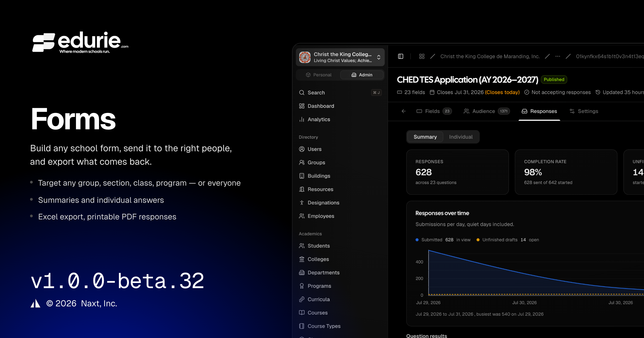Click the Designations figure icon
The width and height of the screenshot is (644, 338).
click(302, 203)
